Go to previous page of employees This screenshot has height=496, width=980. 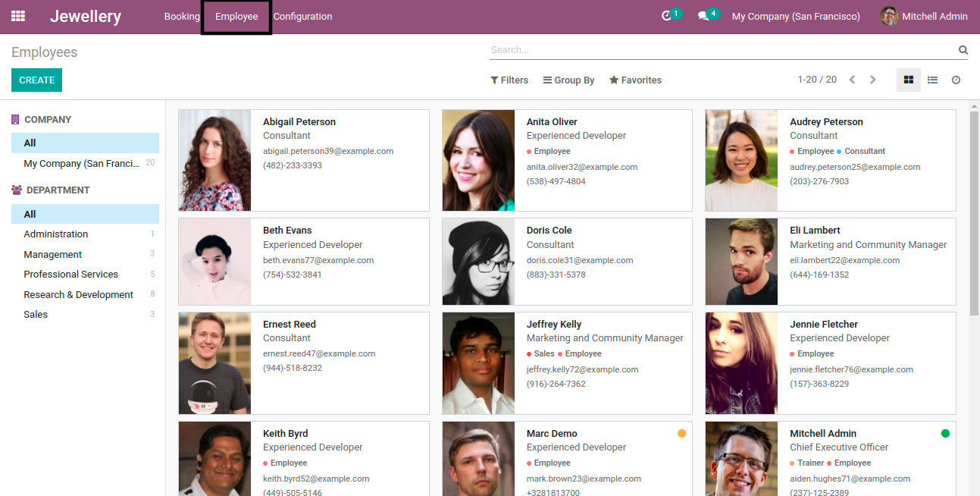(852, 80)
